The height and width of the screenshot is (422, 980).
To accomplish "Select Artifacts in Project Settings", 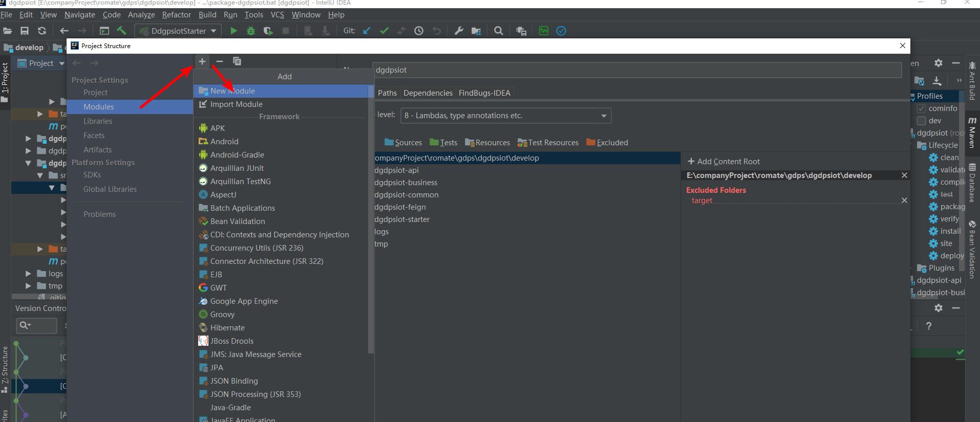I will [x=97, y=150].
